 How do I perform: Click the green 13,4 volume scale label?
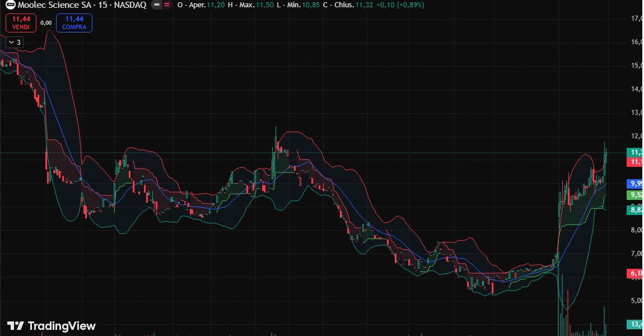click(636, 324)
